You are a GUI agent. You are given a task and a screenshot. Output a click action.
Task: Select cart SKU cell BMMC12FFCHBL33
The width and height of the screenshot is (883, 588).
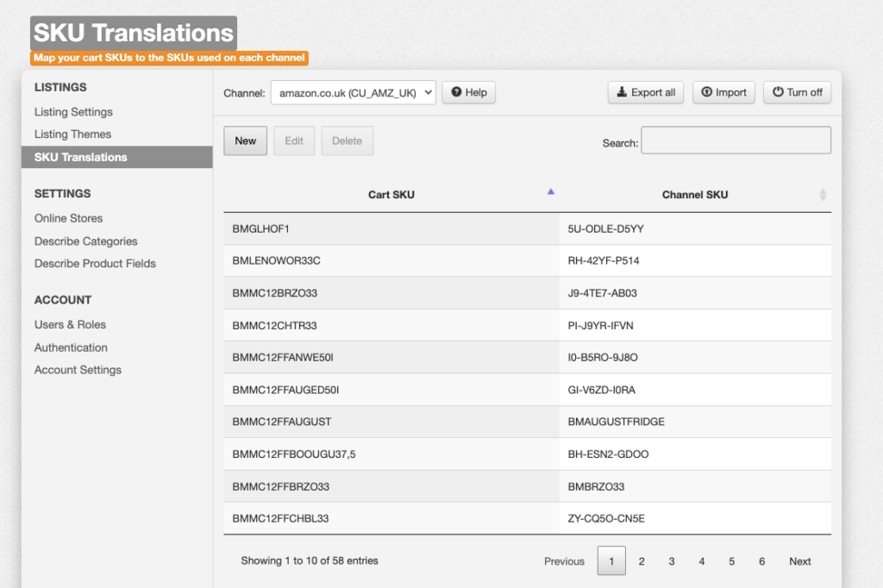click(391, 519)
